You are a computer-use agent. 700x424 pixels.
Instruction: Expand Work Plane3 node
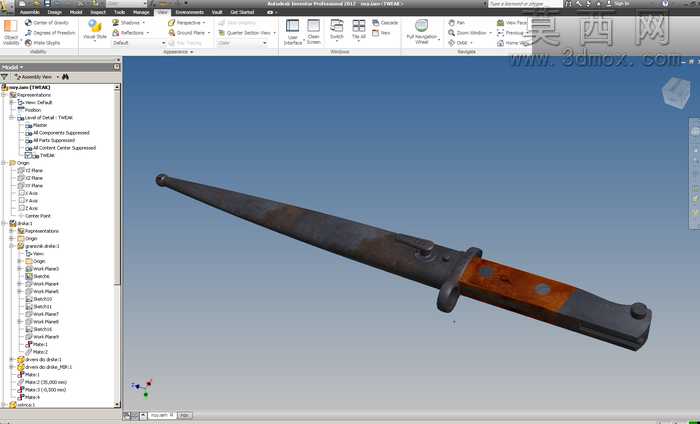(x=19, y=269)
